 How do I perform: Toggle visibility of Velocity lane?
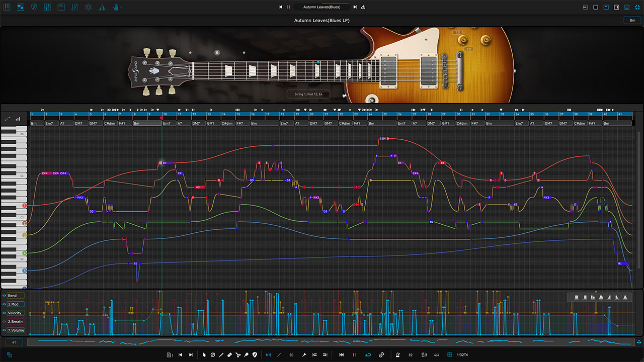pyautogui.click(x=4, y=313)
